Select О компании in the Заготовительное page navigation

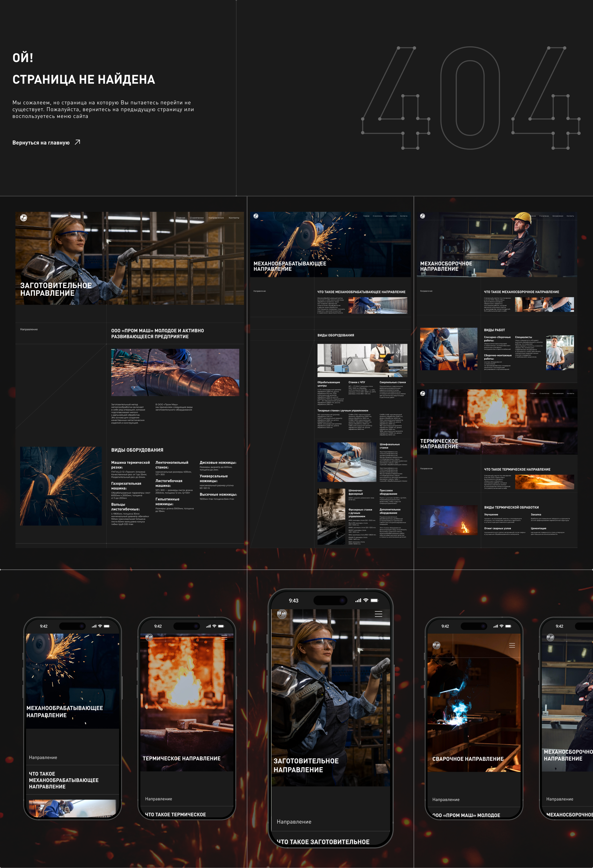196,218
